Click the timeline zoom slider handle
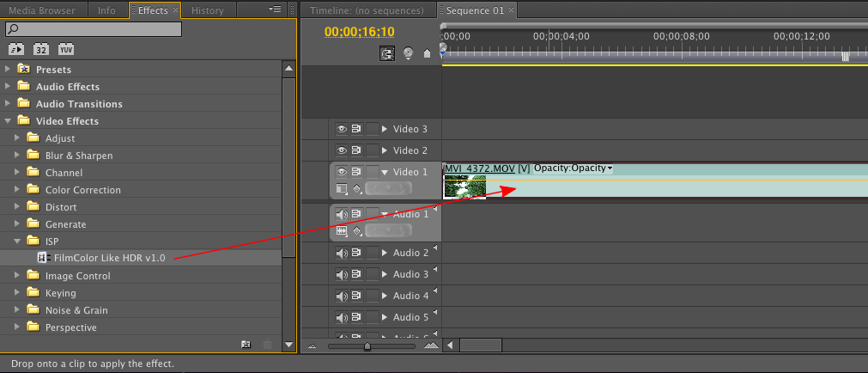Viewport: 868px width, 373px height. (x=367, y=345)
